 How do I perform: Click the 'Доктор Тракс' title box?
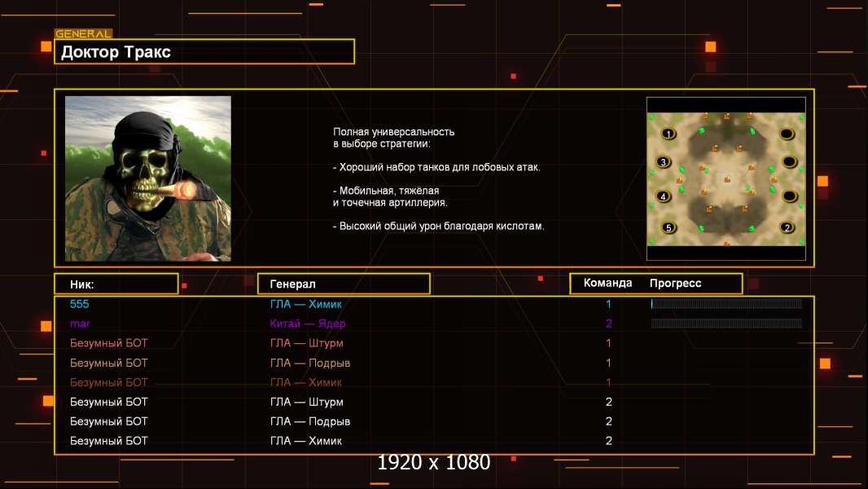204,51
